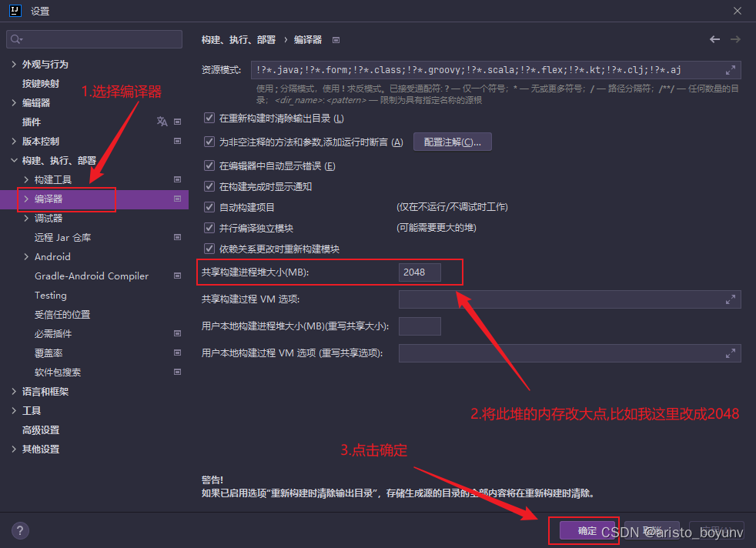Image resolution: width=756 pixels, height=548 pixels.
Task: Expand the 资源模式 field editor icon
Action: [731, 70]
